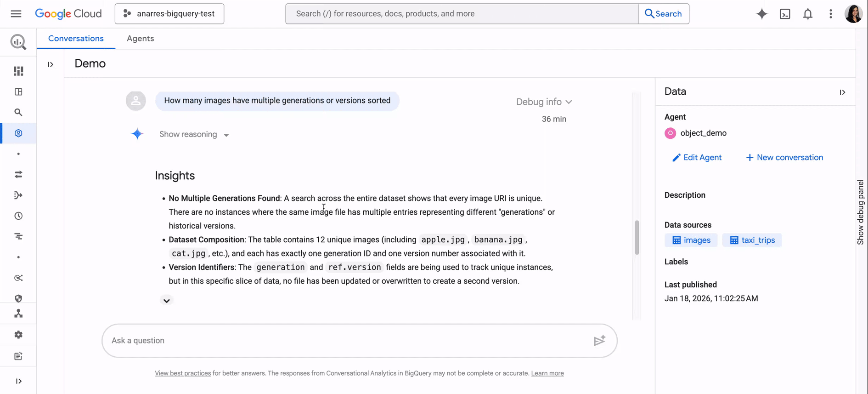The image size is (868, 394).
Task: Click the settings gear in the left sidebar
Action: pos(18,334)
